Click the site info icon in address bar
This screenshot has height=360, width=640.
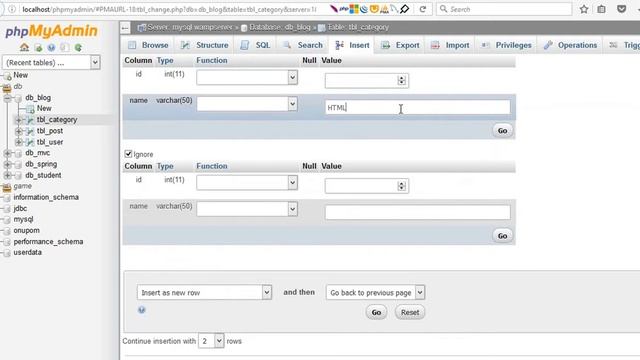tap(12, 9)
